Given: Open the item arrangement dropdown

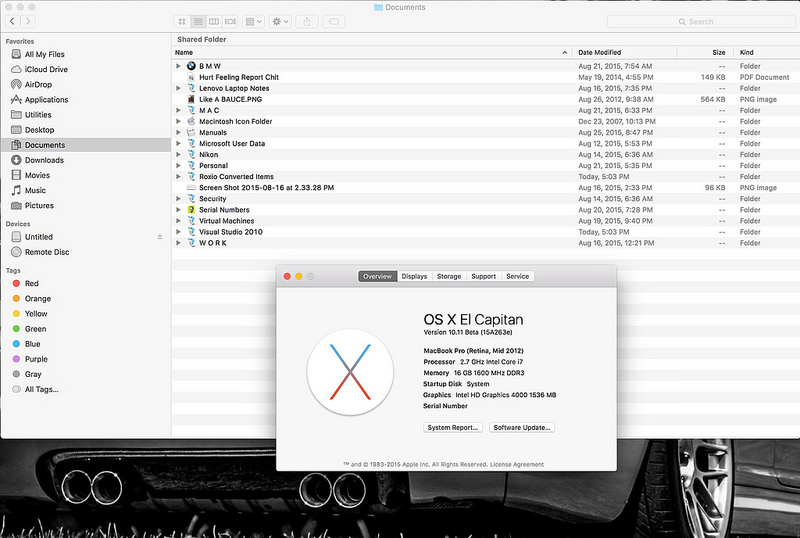Looking at the screenshot, I should (254, 21).
